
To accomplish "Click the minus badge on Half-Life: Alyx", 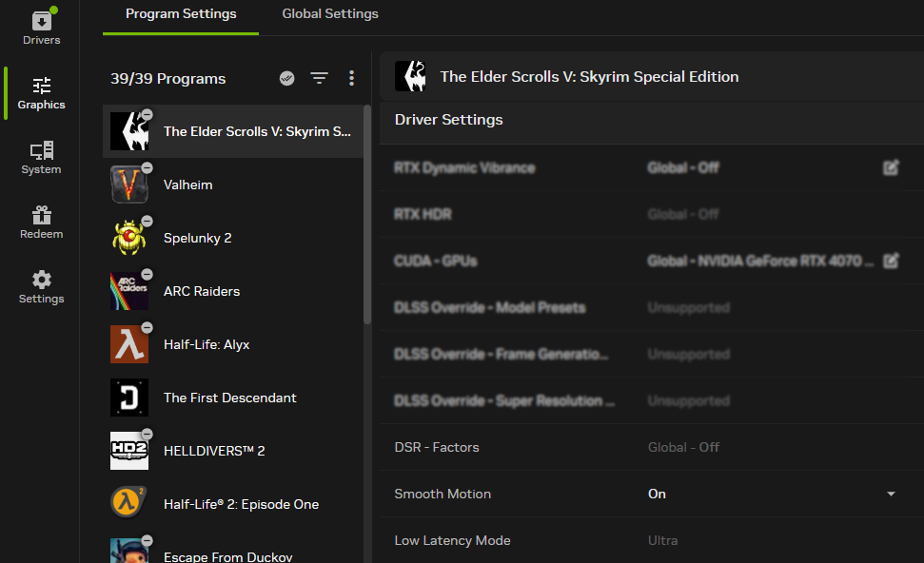I will [x=147, y=327].
